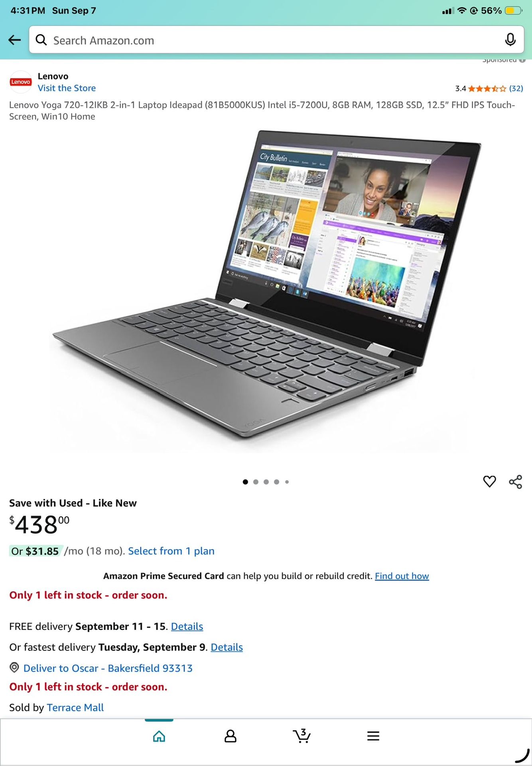Image resolution: width=532 pixels, height=766 pixels.
Task: Change Deliver to Oscar - Bakersfield 93313
Action: click(x=108, y=668)
